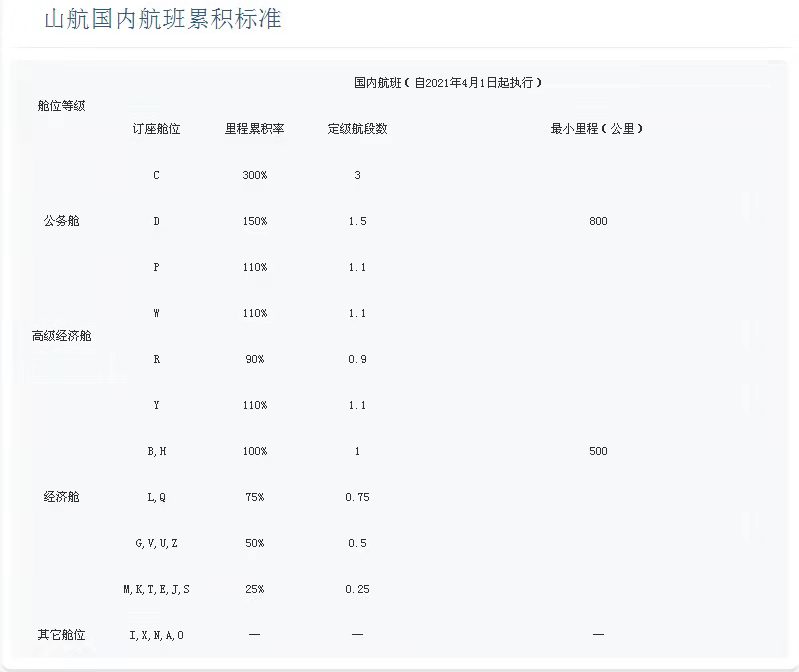Select the 150% accrual rate value

pos(255,221)
